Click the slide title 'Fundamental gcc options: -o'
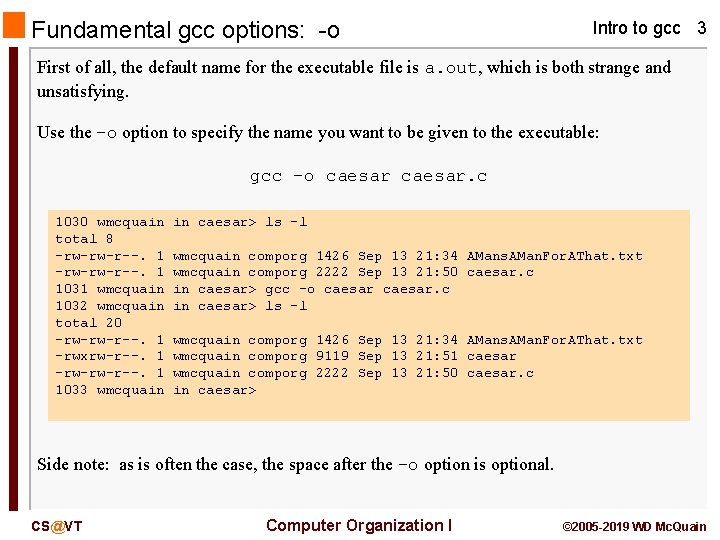720x540 pixels. click(x=186, y=30)
